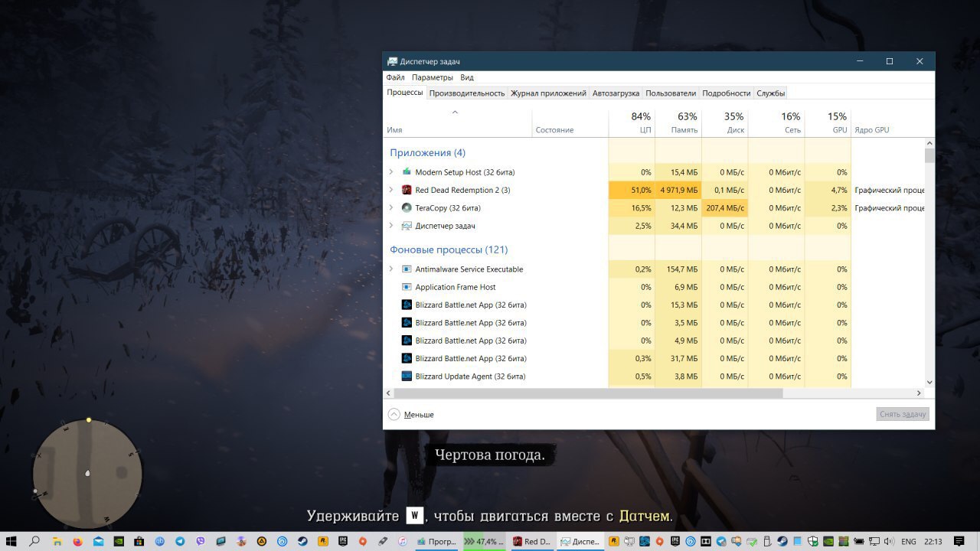Click the Modern Setup Host icon
Screen dimensions: 980x551
407,172
